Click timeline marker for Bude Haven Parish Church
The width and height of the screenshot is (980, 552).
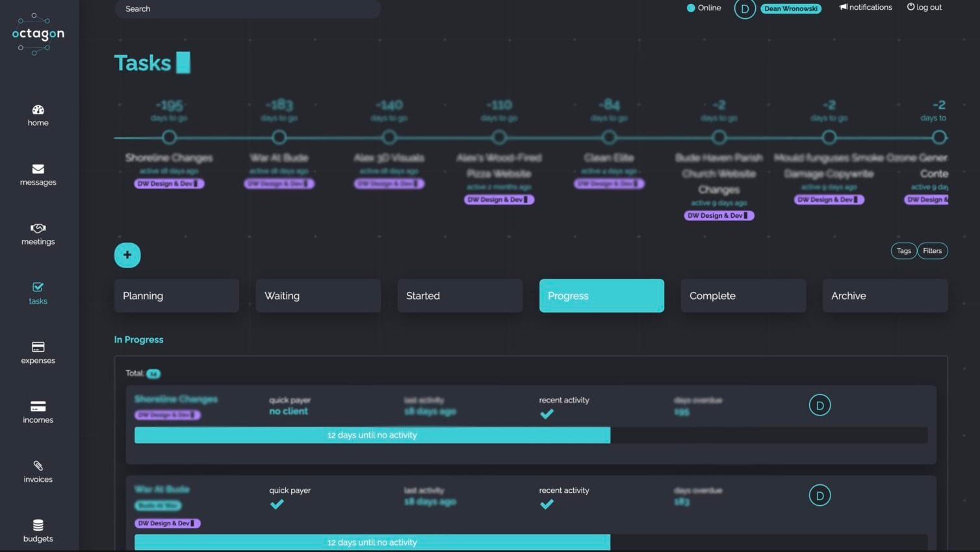point(719,137)
